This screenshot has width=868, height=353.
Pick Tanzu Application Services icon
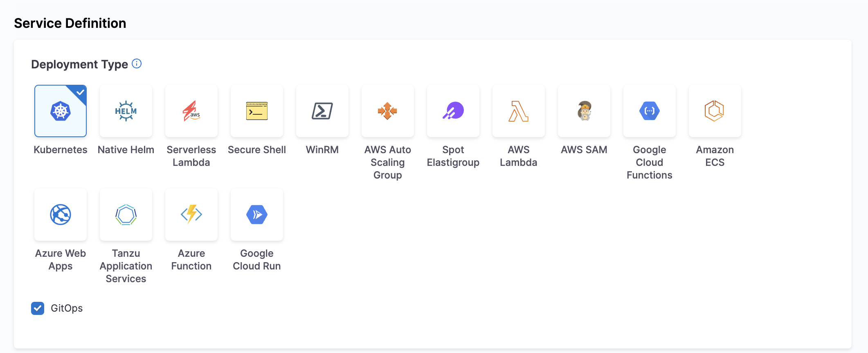126,215
